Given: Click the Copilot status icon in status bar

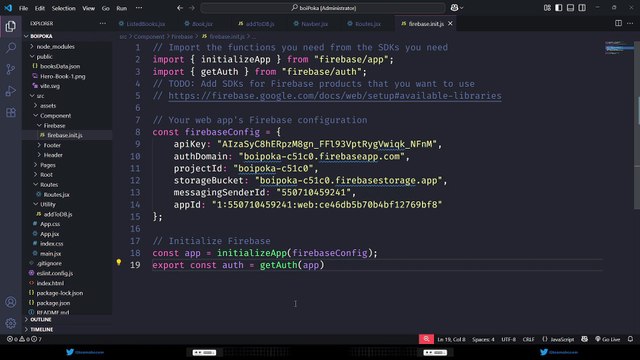Looking at the screenshot, I should [x=584, y=339].
